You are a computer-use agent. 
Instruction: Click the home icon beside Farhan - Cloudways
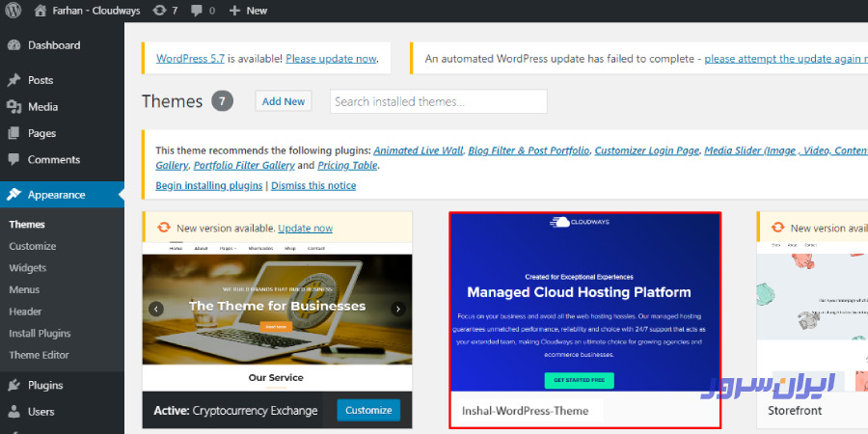point(40,11)
